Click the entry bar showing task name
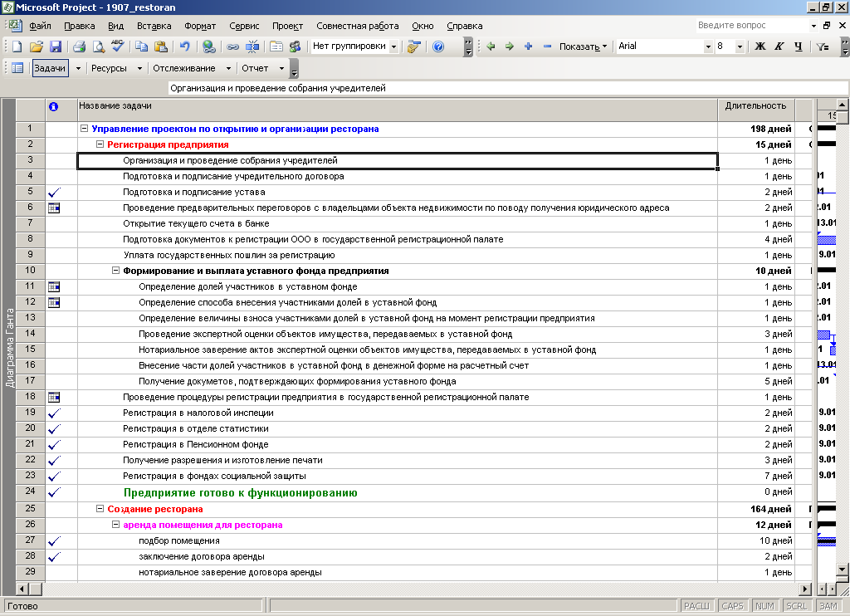 tap(507, 88)
